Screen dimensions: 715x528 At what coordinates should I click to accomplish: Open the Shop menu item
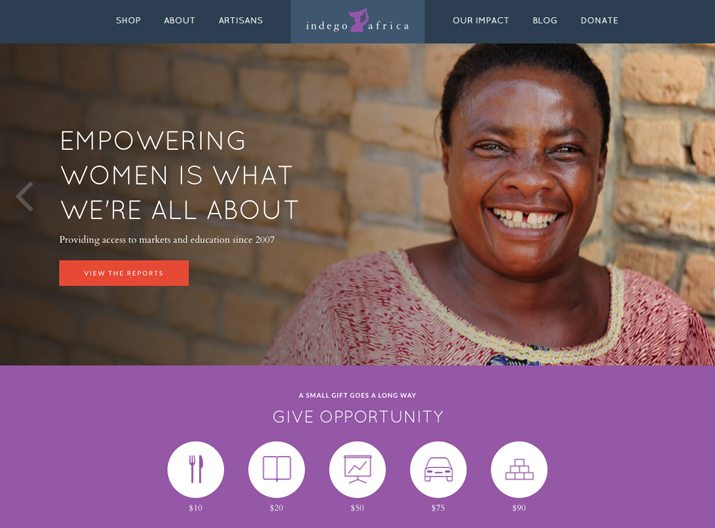(128, 21)
